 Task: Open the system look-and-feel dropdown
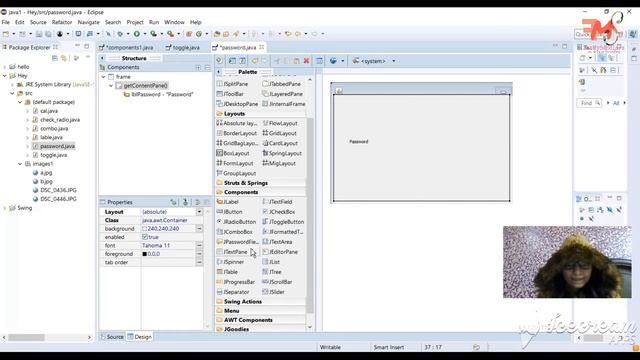coord(393,61)
